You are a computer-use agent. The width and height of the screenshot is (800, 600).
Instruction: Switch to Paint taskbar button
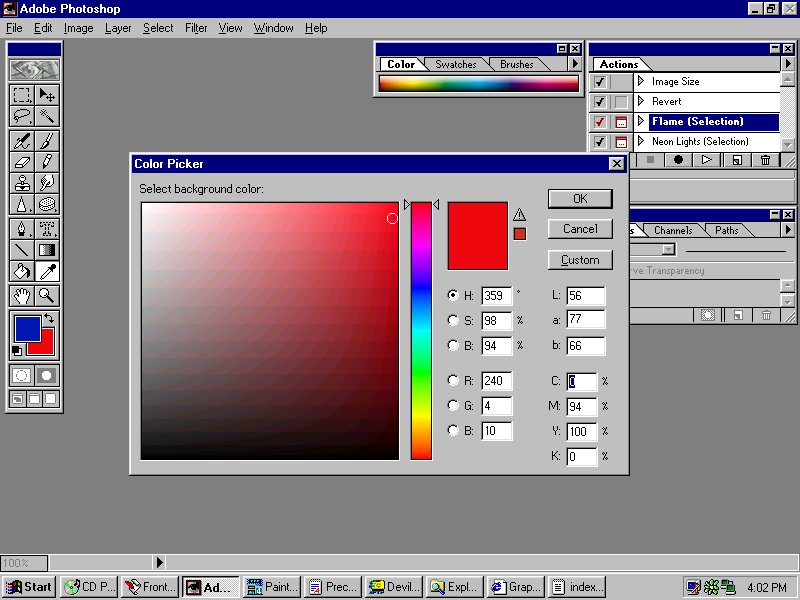pyautogui.click(x=271, y=587)
